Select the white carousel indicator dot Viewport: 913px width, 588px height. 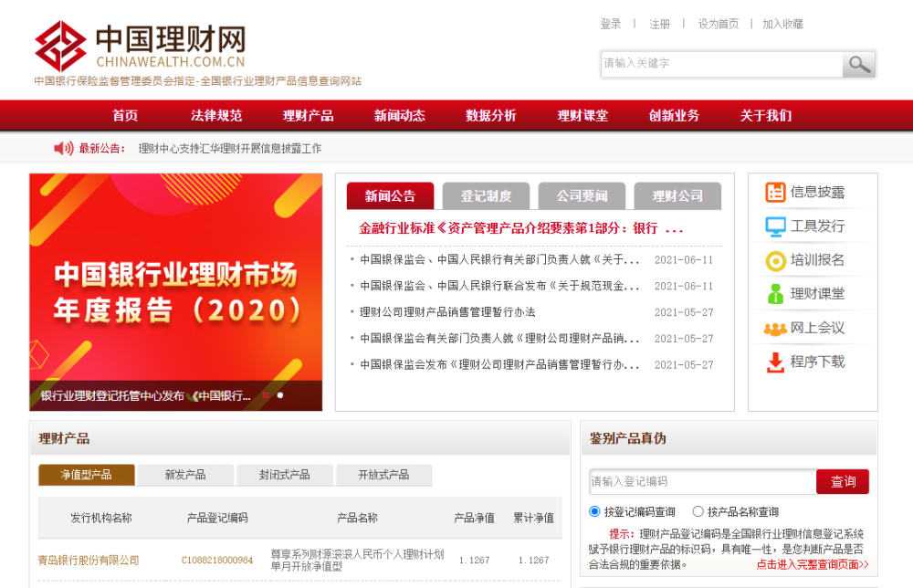(x=280, y=395)
